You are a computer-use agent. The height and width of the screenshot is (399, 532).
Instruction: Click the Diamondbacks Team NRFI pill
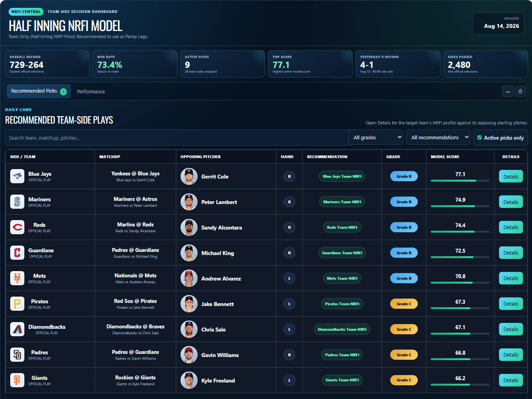pyautogui.click(x=342, y=330)
